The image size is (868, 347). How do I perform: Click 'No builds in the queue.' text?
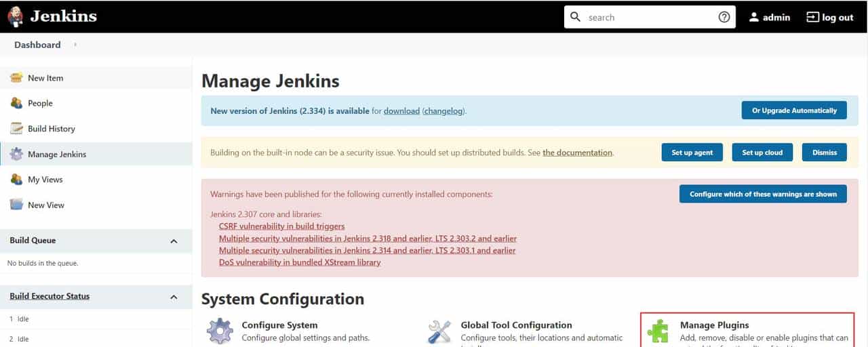coord(43,263)
